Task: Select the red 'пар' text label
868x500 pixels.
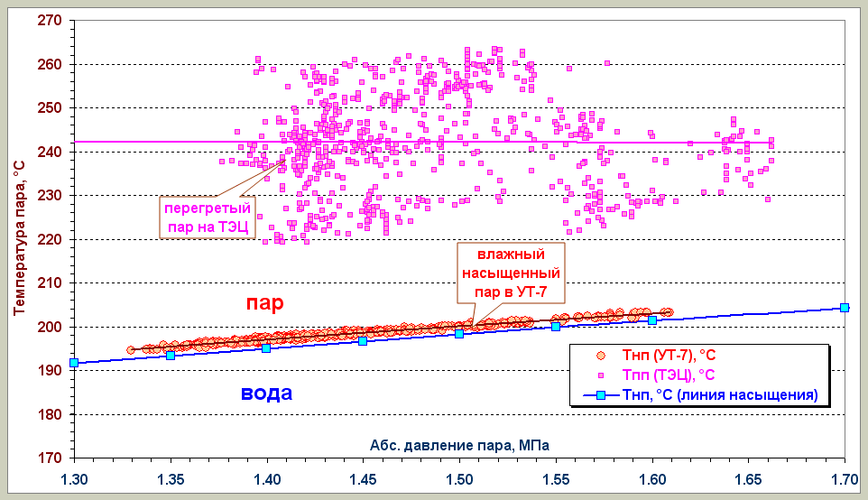Action: coord(264,303)
